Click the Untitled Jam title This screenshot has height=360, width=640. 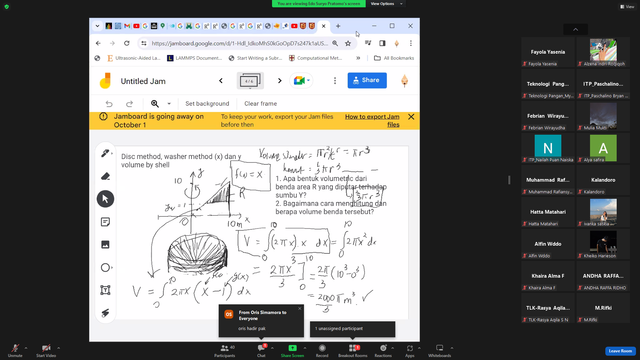click(x=143, y=81)
